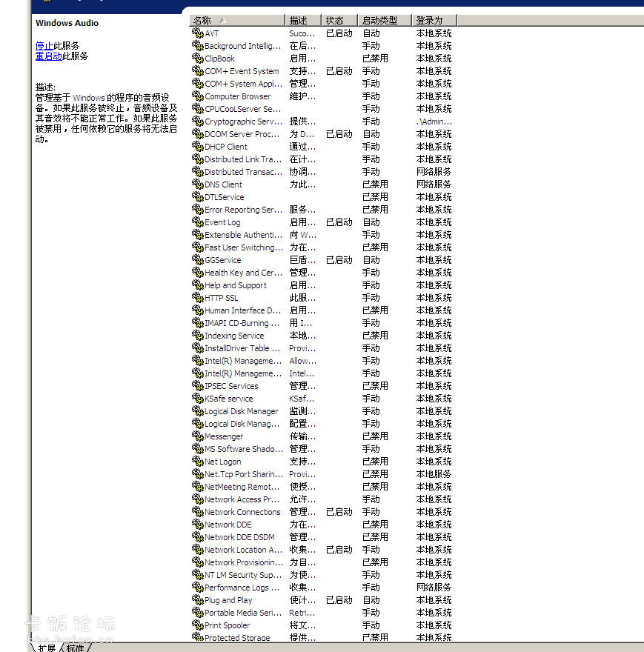Click the gear icon beside KSafe service
Viewport: 644px width, 652px height.
[198, 399]
